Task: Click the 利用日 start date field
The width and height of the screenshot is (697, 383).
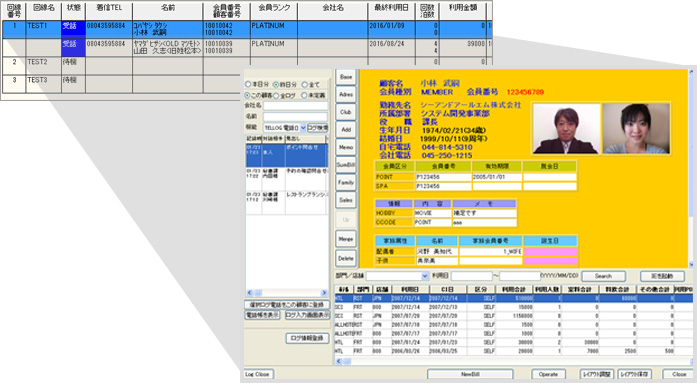Action: (x=472, y=276)
